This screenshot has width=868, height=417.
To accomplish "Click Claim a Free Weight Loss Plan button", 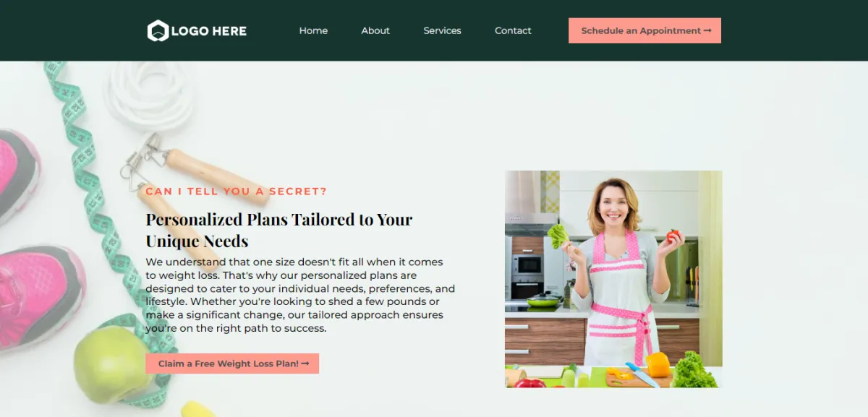I will pyautogui.click(x=232, y=364).
